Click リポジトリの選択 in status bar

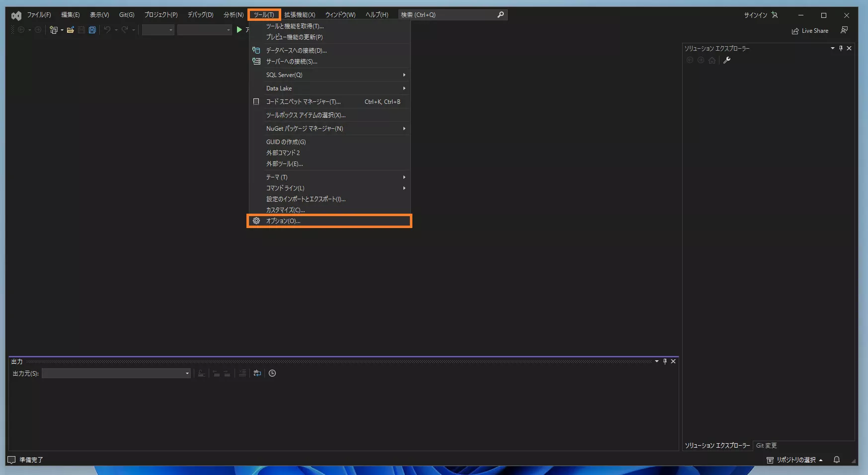pyautogui.click(x=794, y=460)
